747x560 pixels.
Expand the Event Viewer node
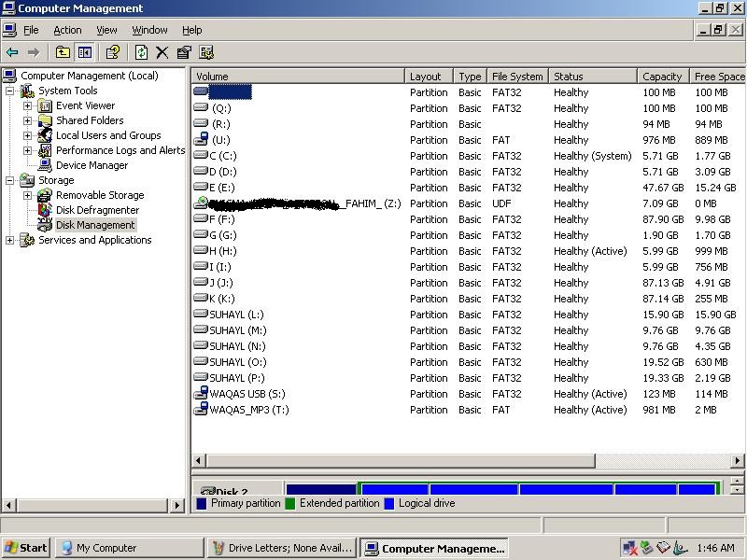[28, 105]
